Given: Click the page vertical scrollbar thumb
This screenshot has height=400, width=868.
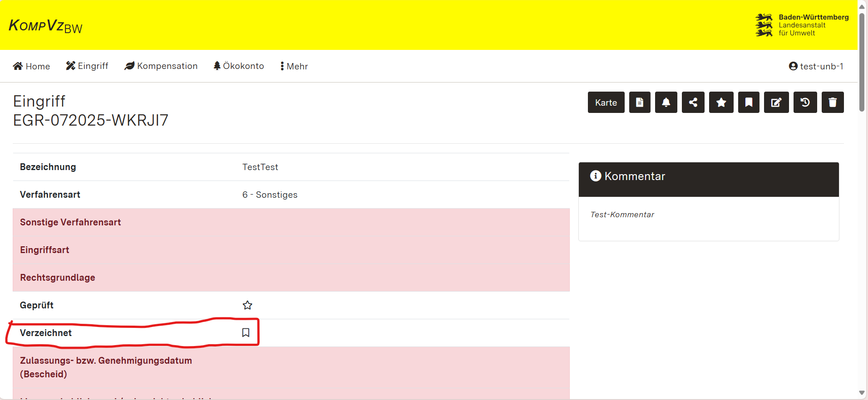Looking at the screenshot, I should point(862,61).
